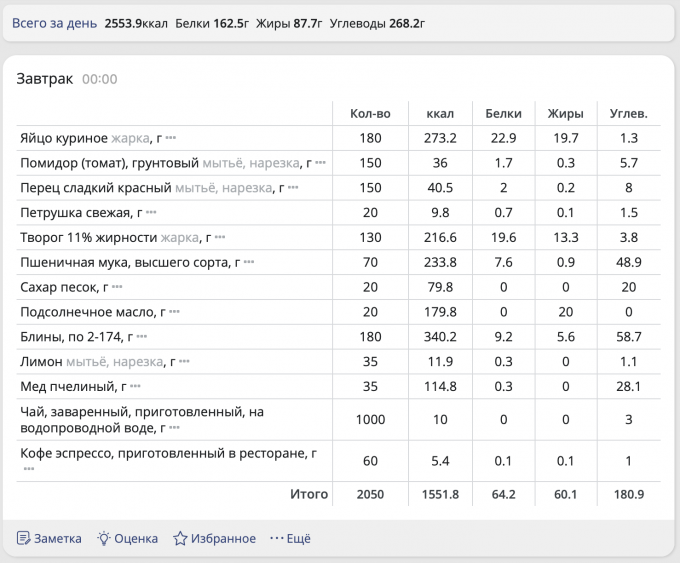This screenshot has height=563, width=680.
Task: Click the Завтрак meal heading
Action: tap(44, 79)
